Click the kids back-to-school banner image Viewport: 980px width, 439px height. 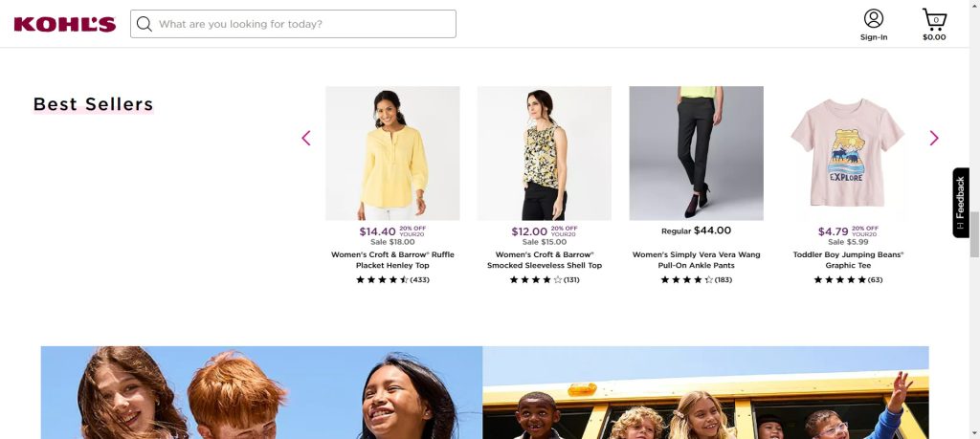click(484, 392)
